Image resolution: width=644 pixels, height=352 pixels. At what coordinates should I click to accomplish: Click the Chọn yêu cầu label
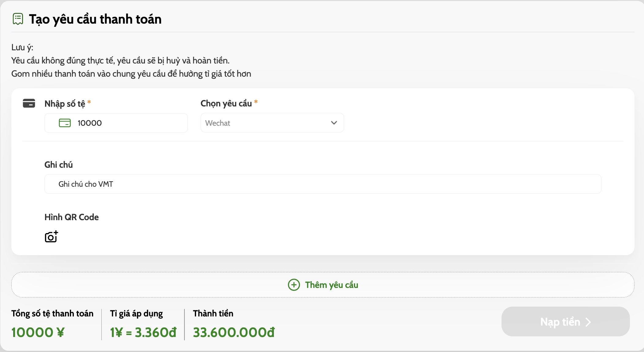pyautogui.click(x=226, y=104)
